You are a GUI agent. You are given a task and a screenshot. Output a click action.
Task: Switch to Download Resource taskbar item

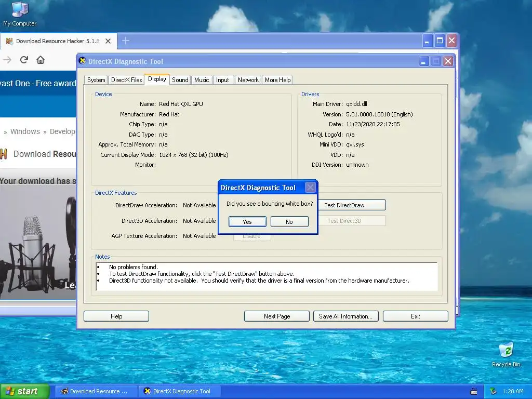pos(96,391)
